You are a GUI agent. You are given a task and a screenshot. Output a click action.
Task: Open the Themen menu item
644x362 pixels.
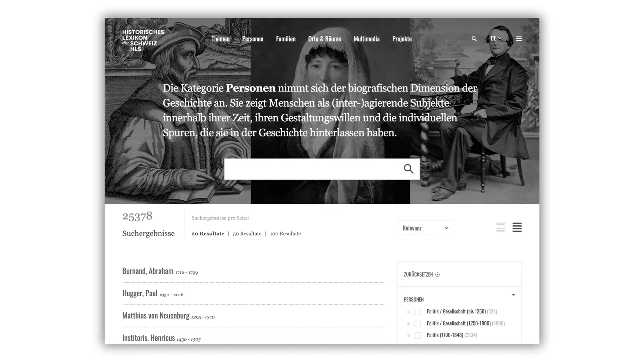point(220,39)
